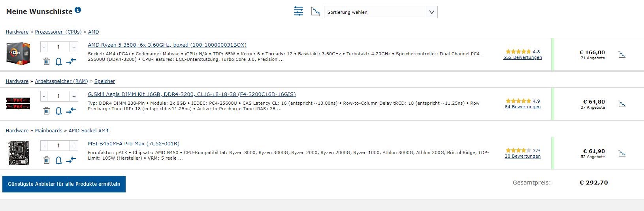Screen dimensions: 644x211
Task: Increase quantity of G.Skill Aegis RAM
Action: point(74,96)
